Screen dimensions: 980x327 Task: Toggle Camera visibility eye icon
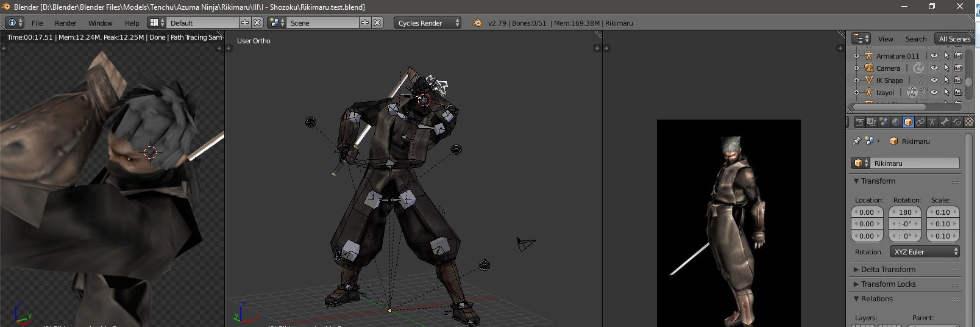[934, 68]
